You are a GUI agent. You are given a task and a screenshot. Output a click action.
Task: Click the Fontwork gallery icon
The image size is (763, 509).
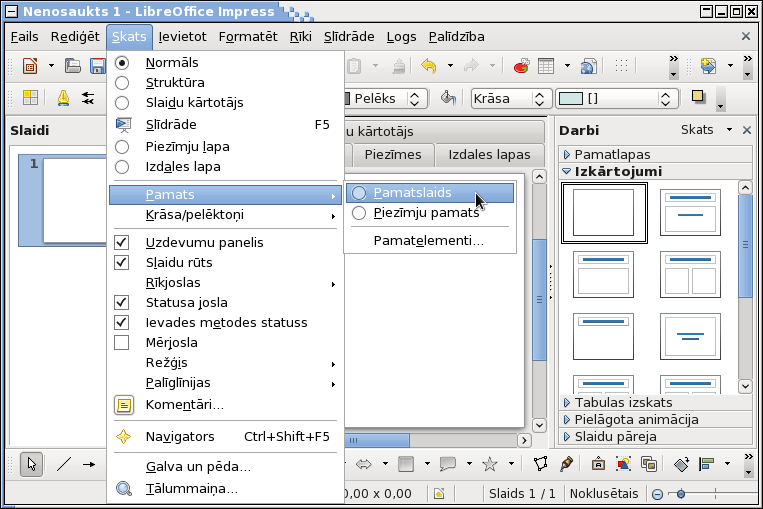598,464
